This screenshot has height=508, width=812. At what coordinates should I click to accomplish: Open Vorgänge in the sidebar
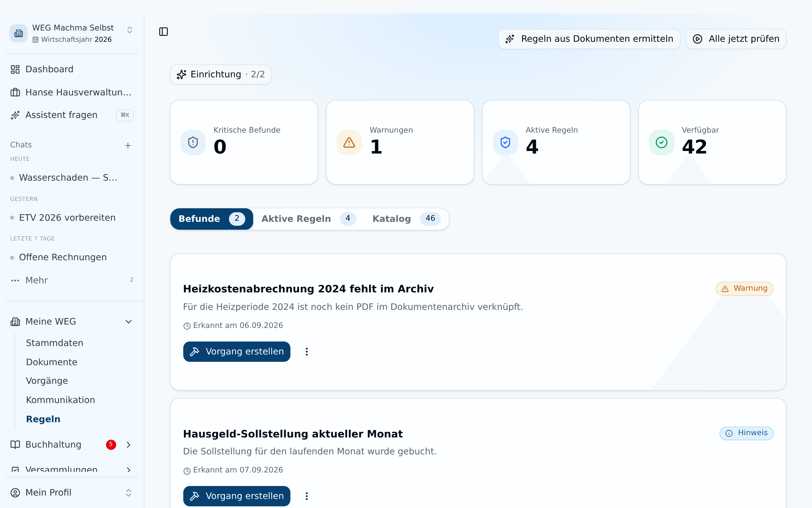47,381
